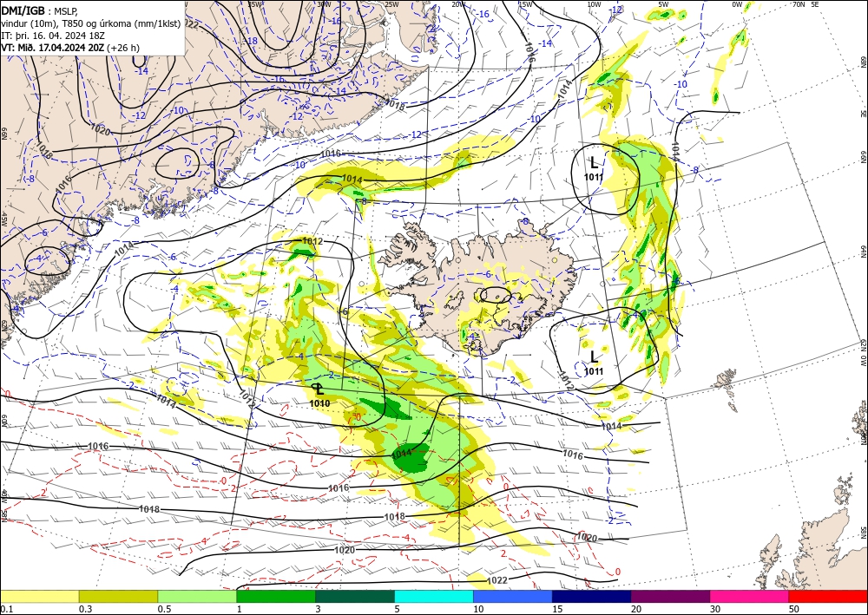Screen dimensions: 868x615
Task: Click the legend value '20'
Action: (x=636, y=609)
